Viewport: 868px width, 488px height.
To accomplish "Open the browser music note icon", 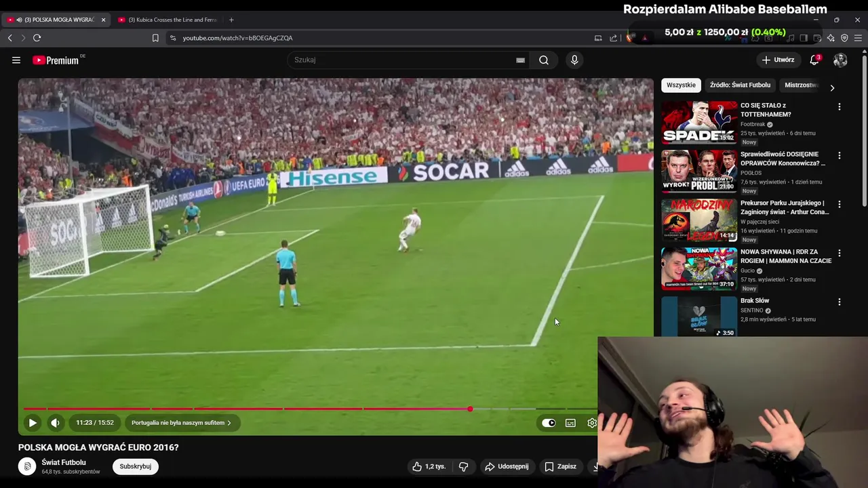I will coord(789,38).
